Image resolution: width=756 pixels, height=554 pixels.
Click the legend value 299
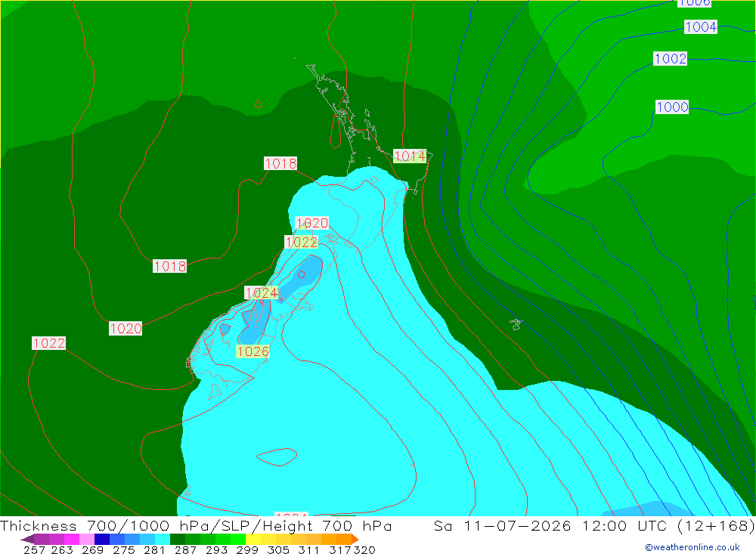pyautogui.click(x=247, y=549)
